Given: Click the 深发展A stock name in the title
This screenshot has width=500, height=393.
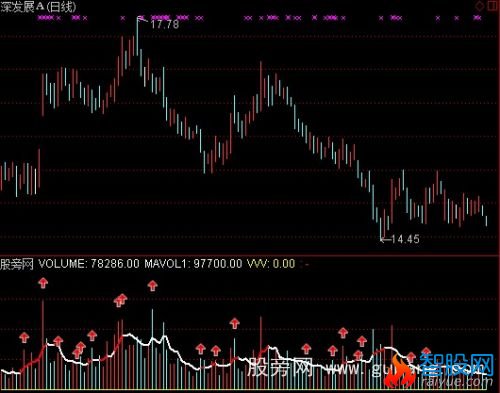Looking at the screenshot, I should click(x=23, y=7).
